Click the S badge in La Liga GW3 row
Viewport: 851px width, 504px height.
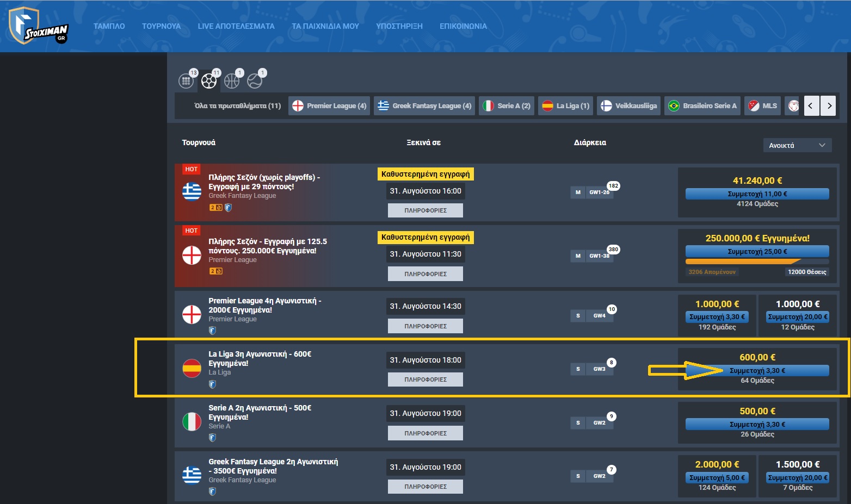point(578,369)
